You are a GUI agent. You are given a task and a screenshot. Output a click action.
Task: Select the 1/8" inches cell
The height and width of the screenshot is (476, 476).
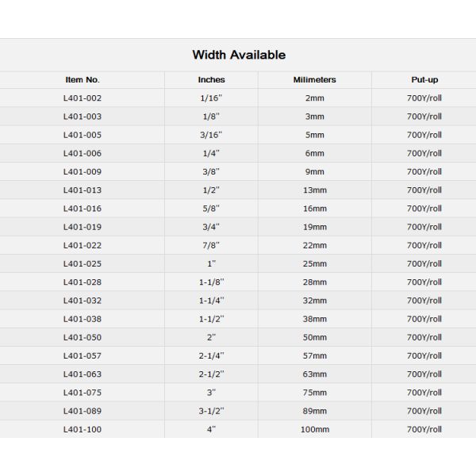pos(211,117)
